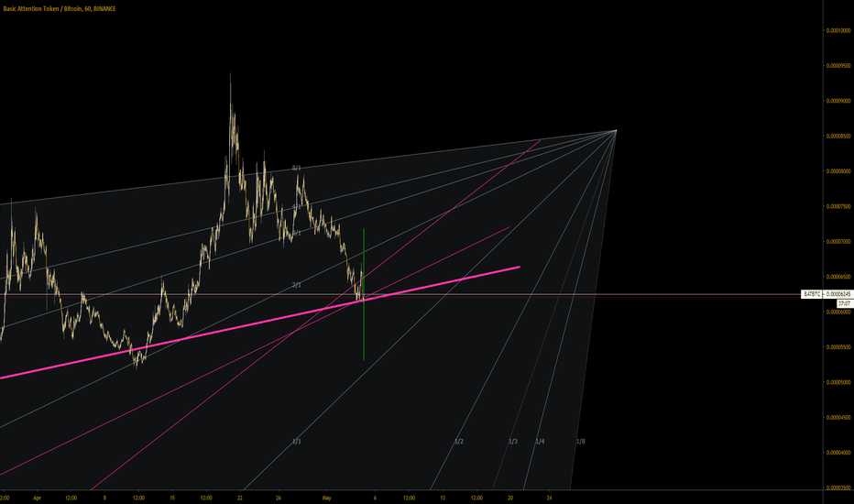Screen dimensions: 854x504
Task: Select the 1/3 Gann fan label
Action: tap(513, 442)
